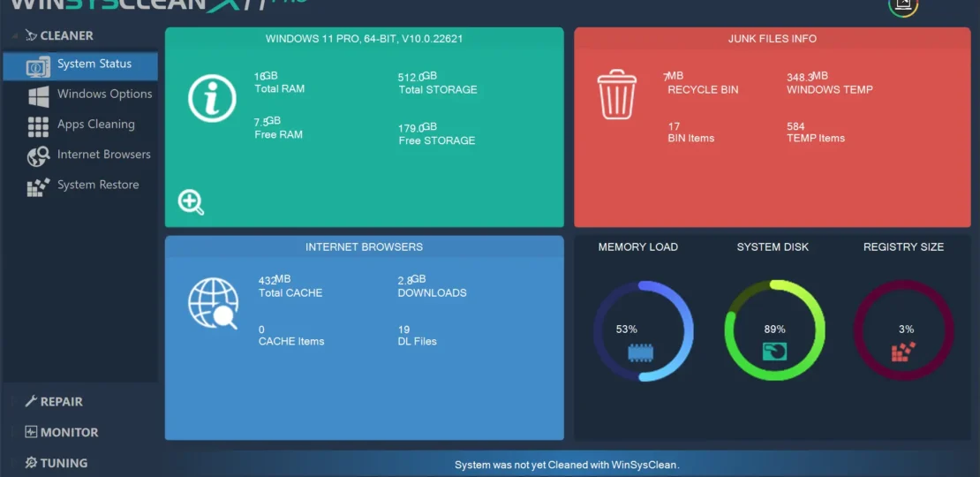
Task: Click the system disk drive icon
Action: pyautogui.click(x=774, y=352)
